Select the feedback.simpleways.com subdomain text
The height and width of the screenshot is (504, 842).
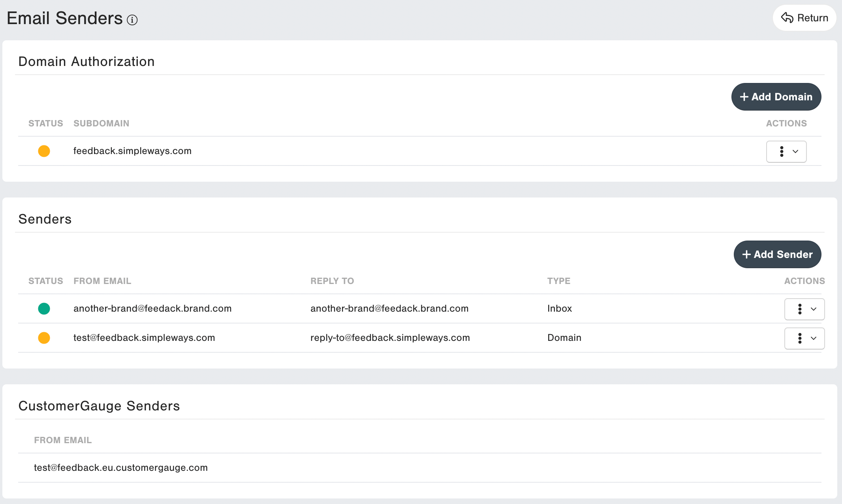pos(132,151)
